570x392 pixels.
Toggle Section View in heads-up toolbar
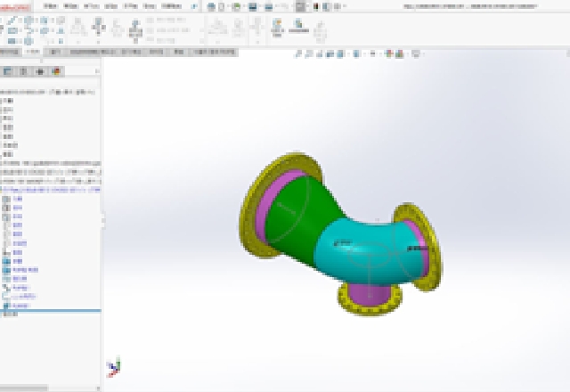pyautogui.click(x=330, y=54)
